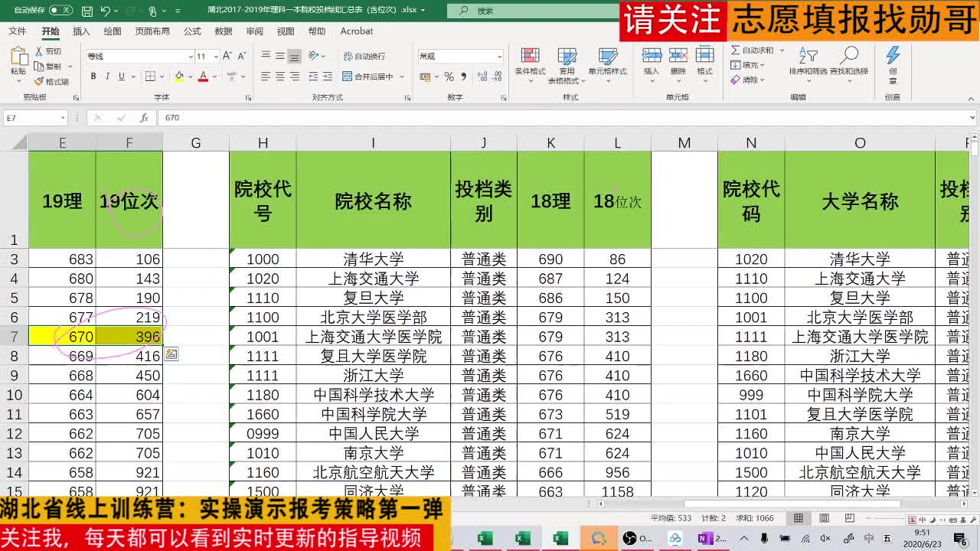Switch to Normal view in status bar

pyautogui.click(x=798, y=518)
